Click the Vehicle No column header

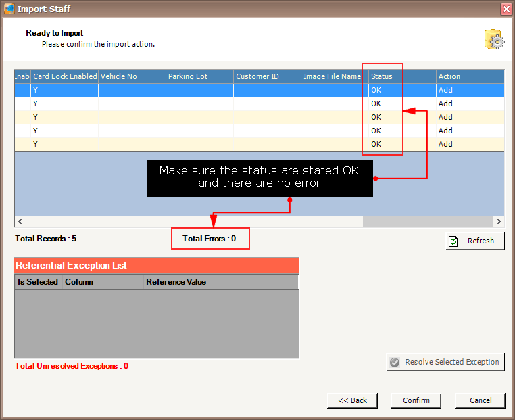click(132, 76)
